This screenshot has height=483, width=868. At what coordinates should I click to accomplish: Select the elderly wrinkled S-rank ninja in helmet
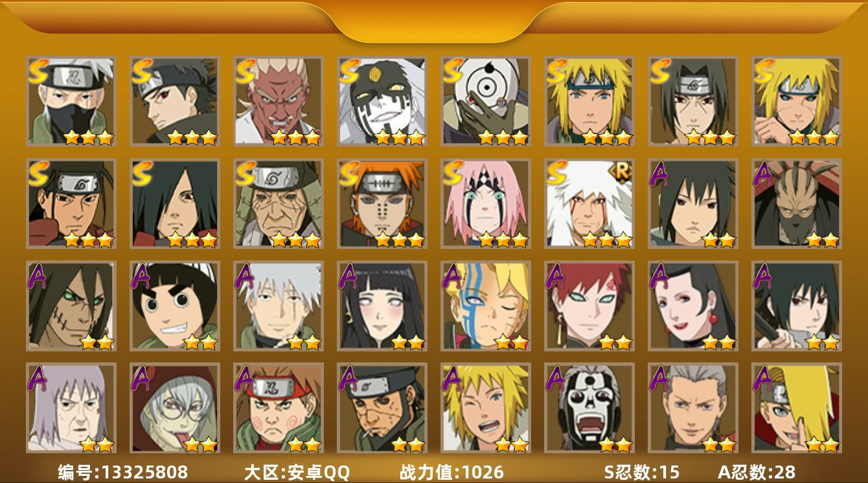click(278, 203)
